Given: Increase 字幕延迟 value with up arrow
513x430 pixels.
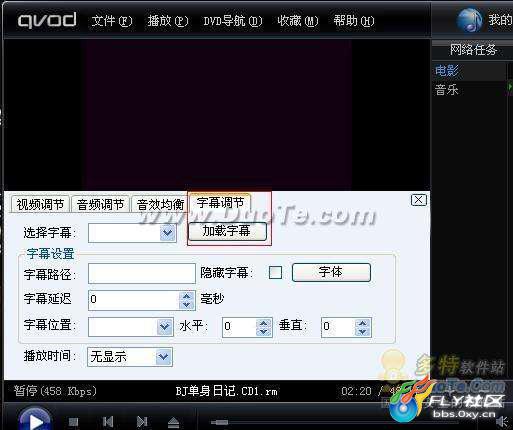Looking at the screenshot, I should click(x=187, y=296).
